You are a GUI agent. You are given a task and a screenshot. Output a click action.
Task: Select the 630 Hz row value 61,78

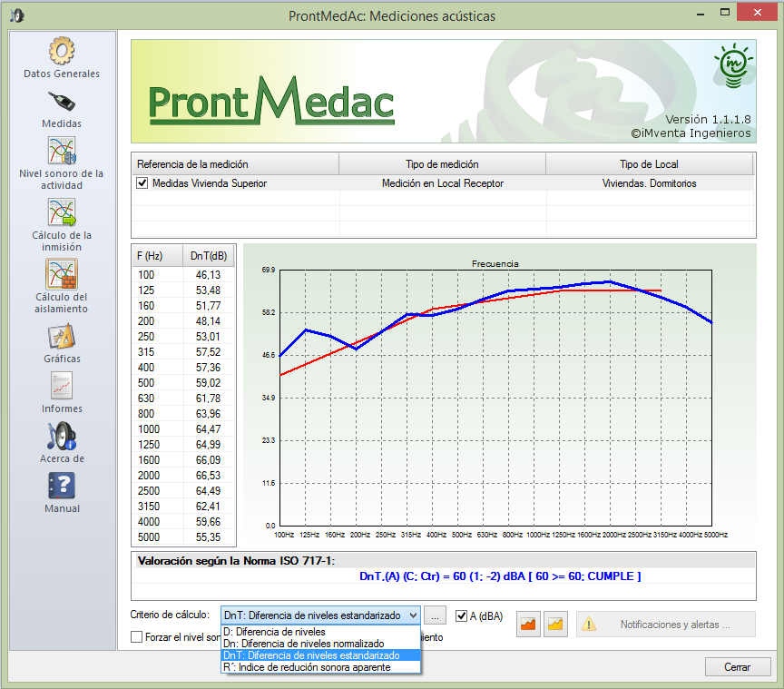click(208, 399)
